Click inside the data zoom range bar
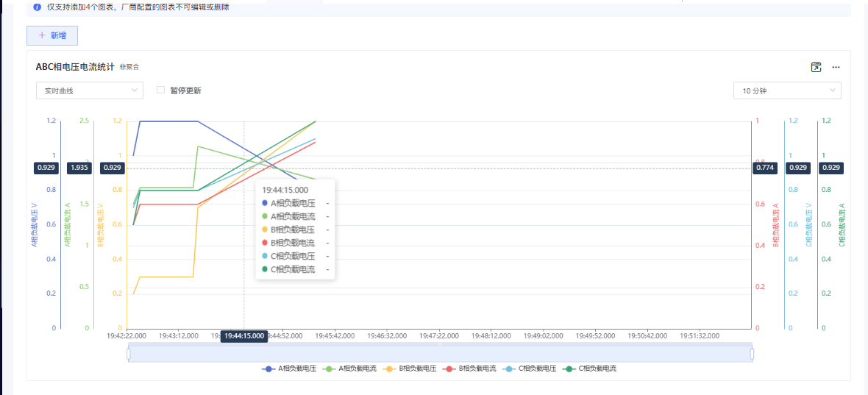868x395 pixels. click(x=440, y=354)
